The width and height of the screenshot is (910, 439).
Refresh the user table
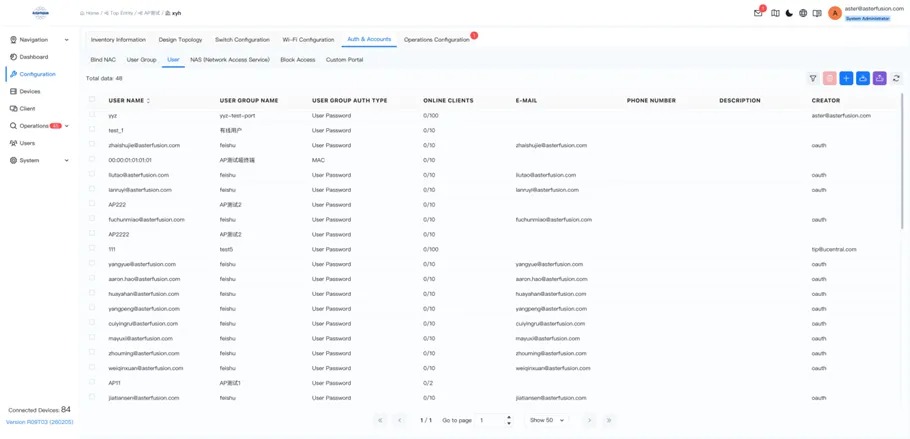click(896, 78)
